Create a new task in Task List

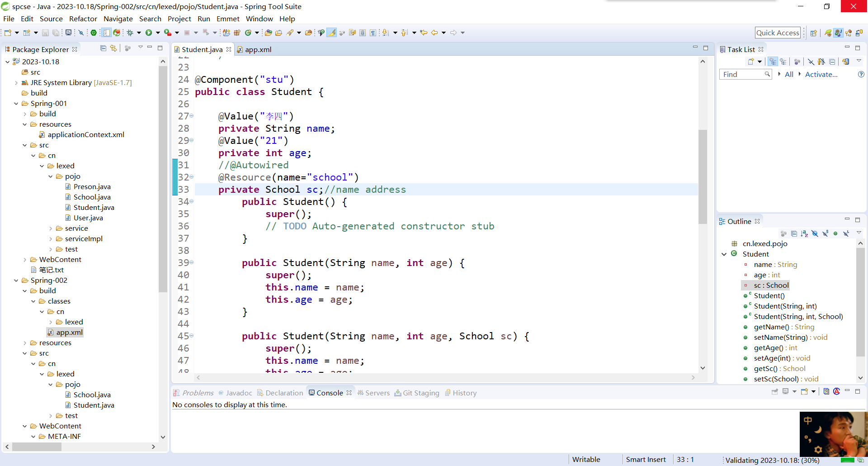pyautogui.click(x=751, y=62)
